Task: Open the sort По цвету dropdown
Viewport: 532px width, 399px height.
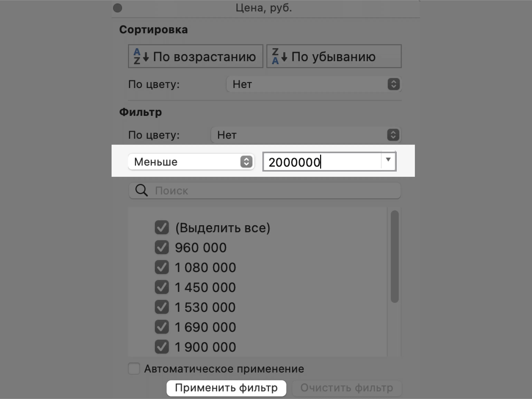Action: pos(314,84)
